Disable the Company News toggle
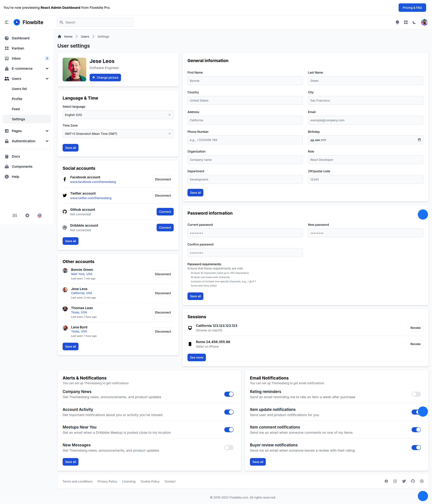The width and height of the screenshot is (432, 504). (229, 394)
